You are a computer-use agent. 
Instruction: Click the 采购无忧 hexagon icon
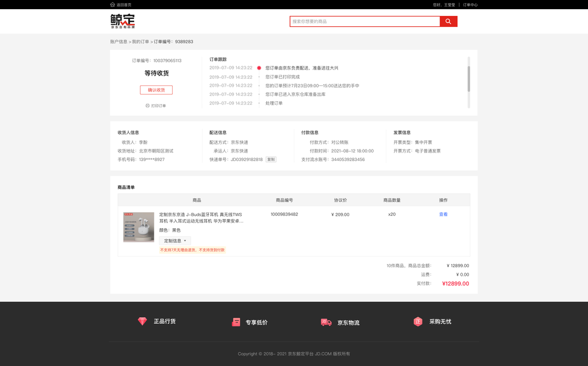(418, 321)
